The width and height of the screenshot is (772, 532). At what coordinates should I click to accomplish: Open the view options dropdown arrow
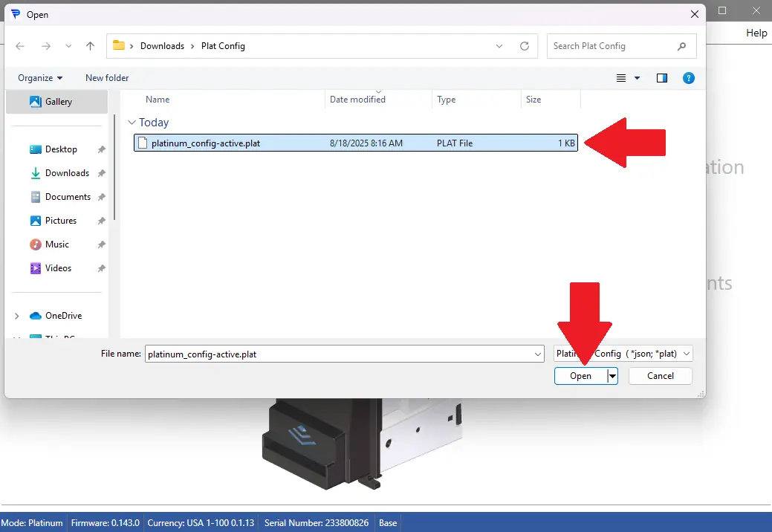(637, 78)
